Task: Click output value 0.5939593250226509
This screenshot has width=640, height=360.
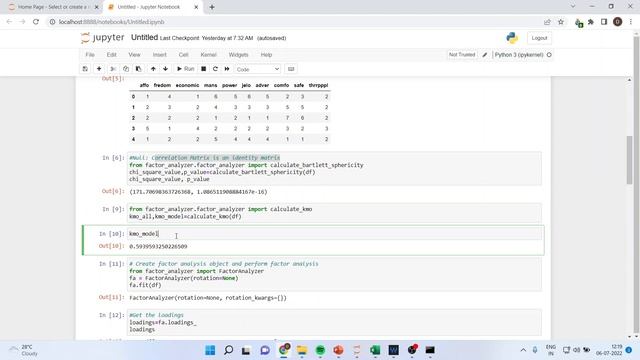Action: (x=158, y=247)
